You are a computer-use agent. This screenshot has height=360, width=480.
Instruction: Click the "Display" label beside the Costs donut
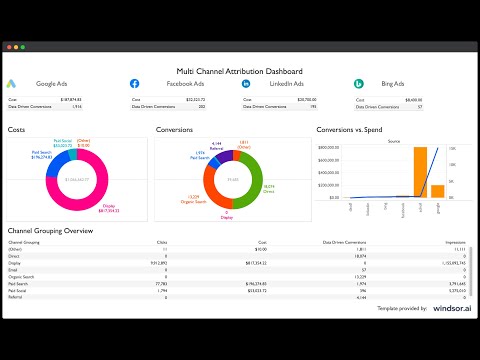(109, 208)
